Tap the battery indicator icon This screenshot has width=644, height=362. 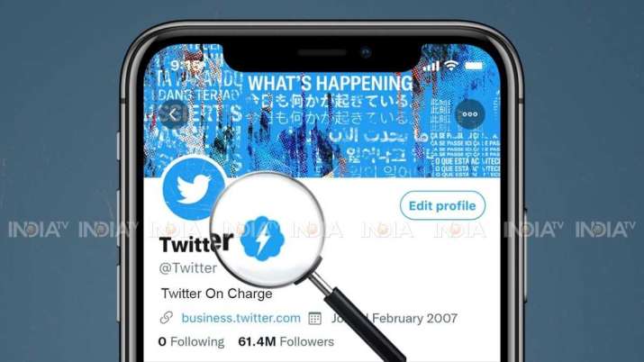pos(474,65)
